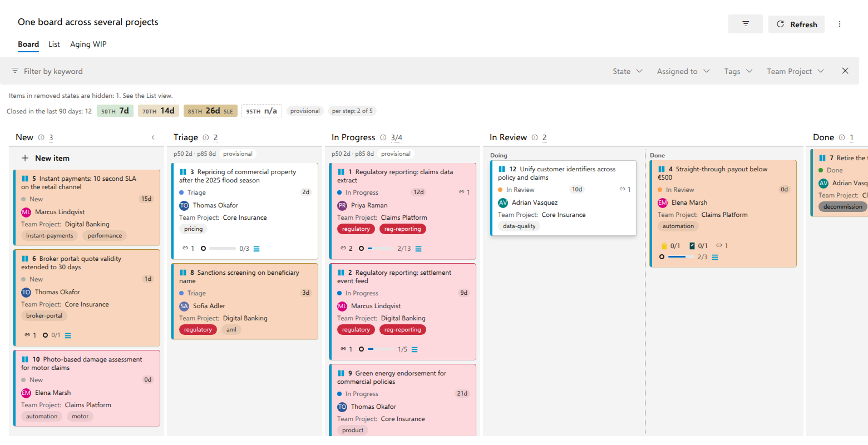Screen dimensions: 868x445
Task: Open the Regulatory reporting: claims data extract card title
Action: (395, 176)
